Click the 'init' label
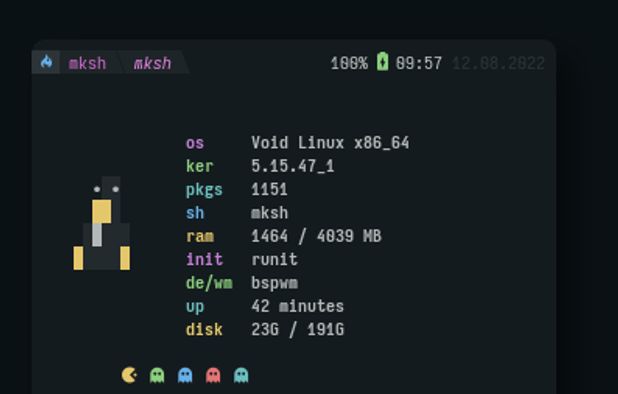 [x=204, y=259]
